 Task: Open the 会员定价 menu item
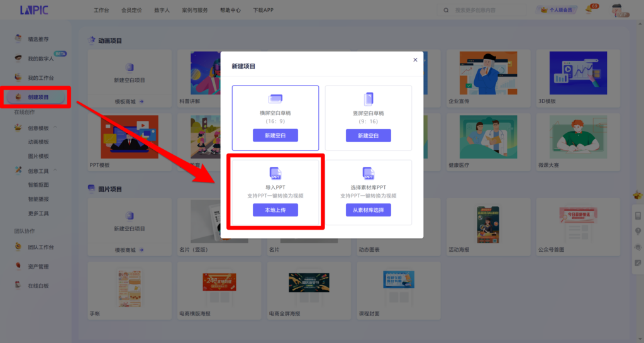tap(131, 11)
